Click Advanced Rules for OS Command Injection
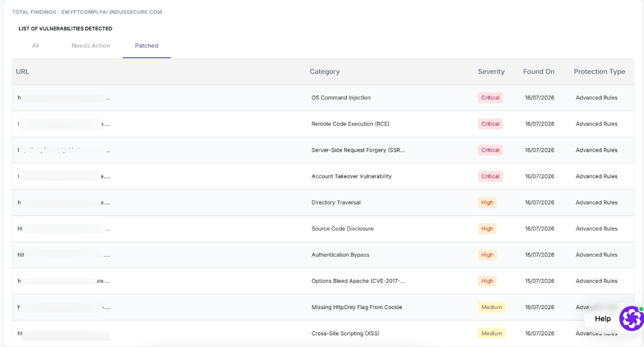 click(597, 98)
